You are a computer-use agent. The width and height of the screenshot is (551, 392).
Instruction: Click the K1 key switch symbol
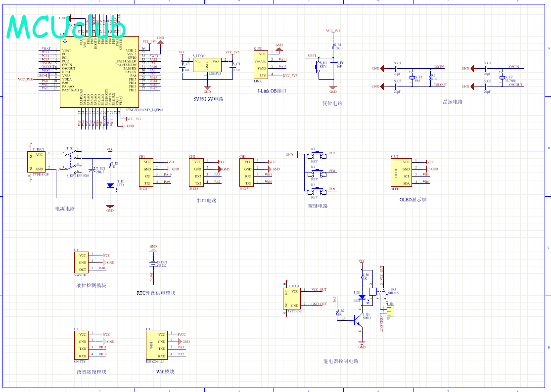(317, 155)
